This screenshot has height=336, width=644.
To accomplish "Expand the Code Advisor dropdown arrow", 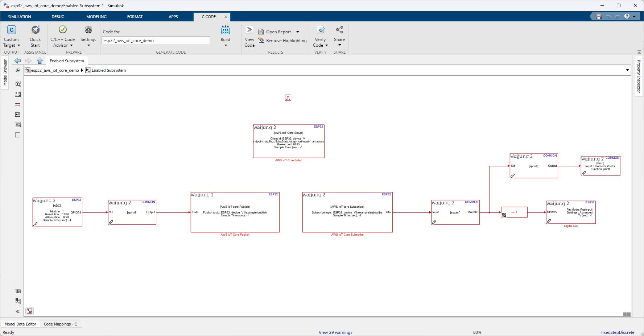I will [x=71, y=45].
